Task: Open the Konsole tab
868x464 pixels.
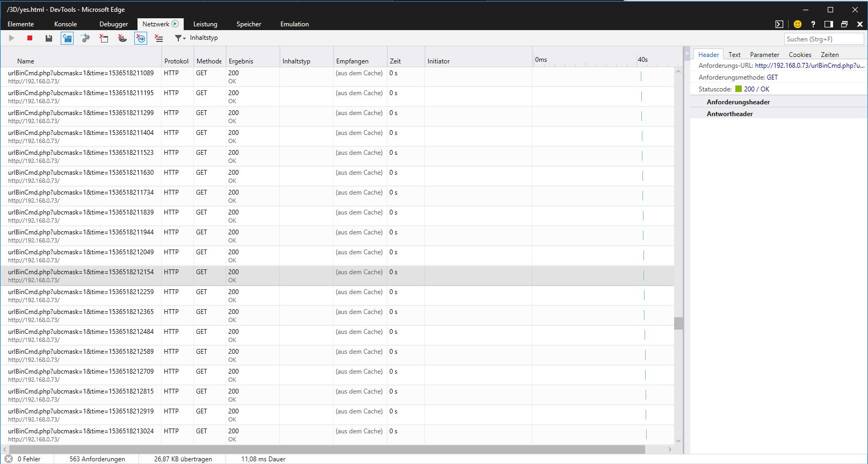Action: [66, 24]
